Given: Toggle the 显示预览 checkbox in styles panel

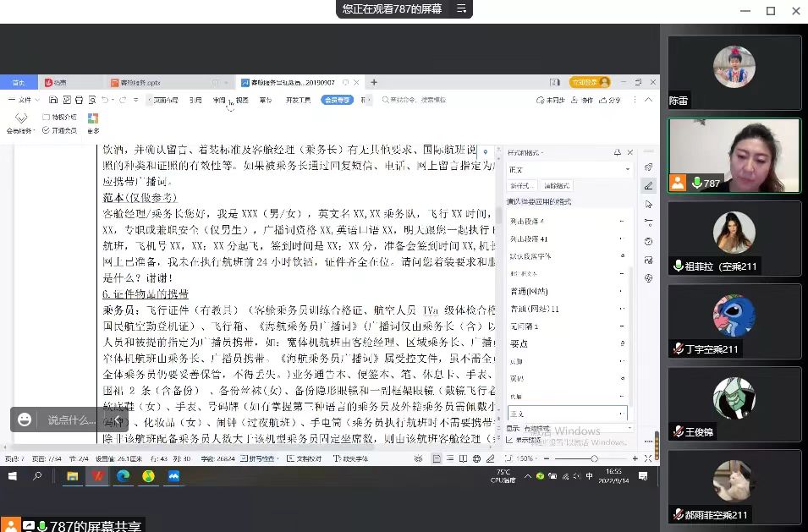Looking at the screenshot, I should (x=510, y=440).
